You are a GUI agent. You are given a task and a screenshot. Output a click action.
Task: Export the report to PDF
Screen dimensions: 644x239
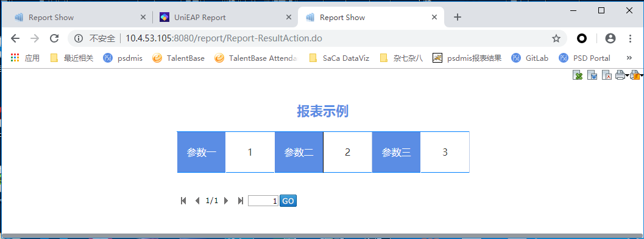(607, 75)
